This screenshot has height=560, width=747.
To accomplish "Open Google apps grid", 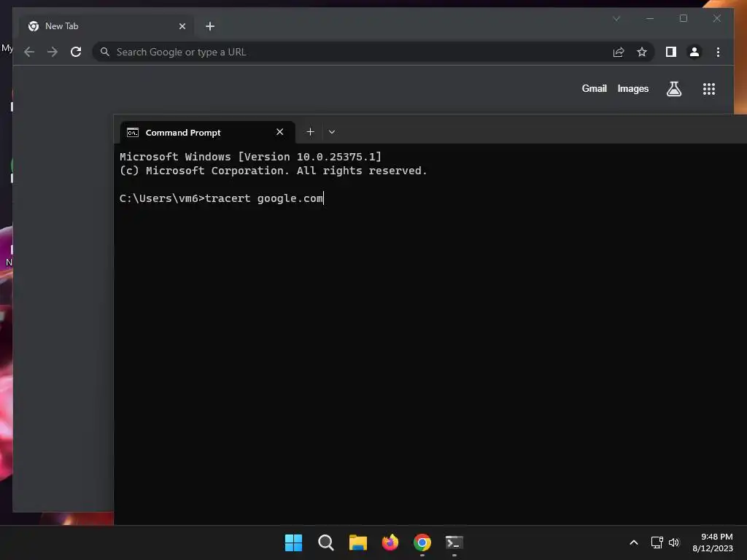I will pyautogui.click(x=709, y=88).
